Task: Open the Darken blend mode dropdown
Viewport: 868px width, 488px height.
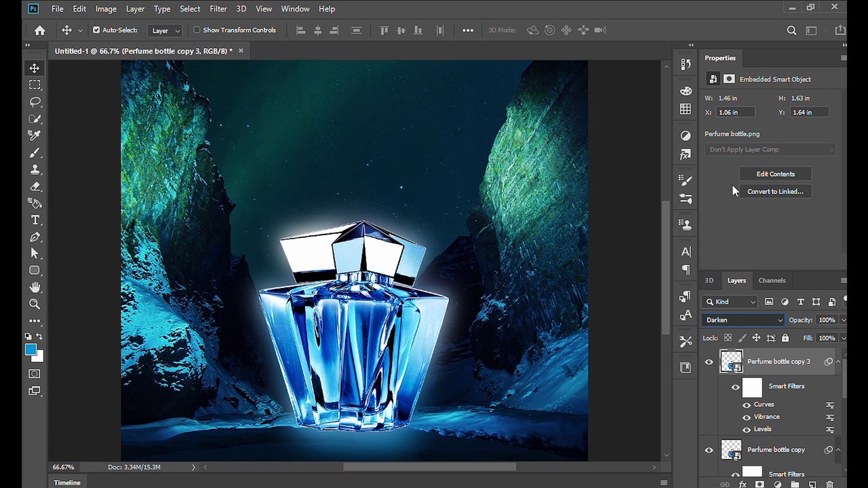Action: [744, 320]
